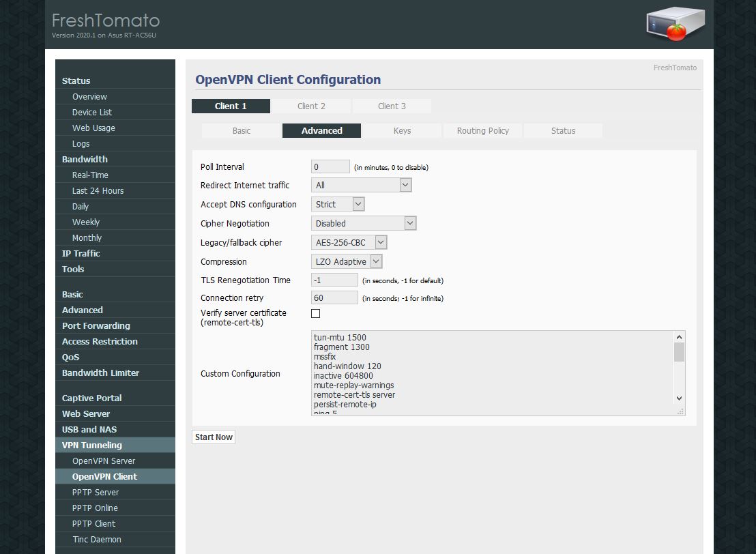Open Legacy/fallback cipher dropdown

(349, 242)
